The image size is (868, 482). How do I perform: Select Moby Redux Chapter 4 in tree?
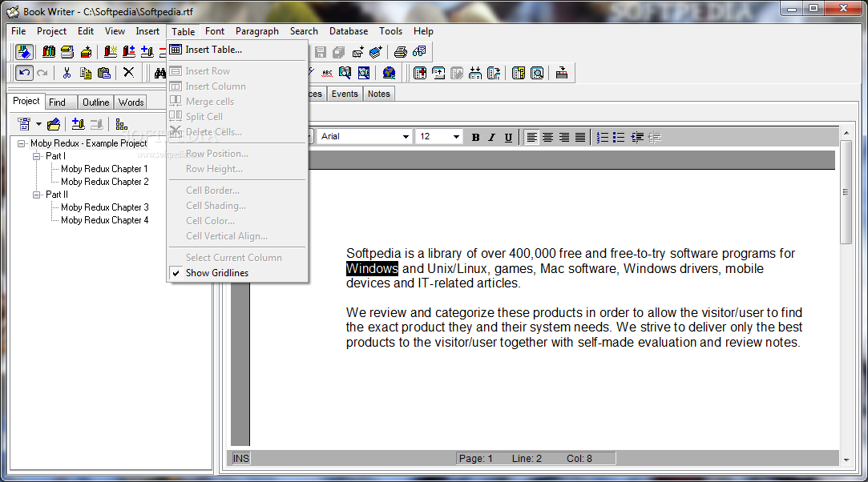pos(105,220)
